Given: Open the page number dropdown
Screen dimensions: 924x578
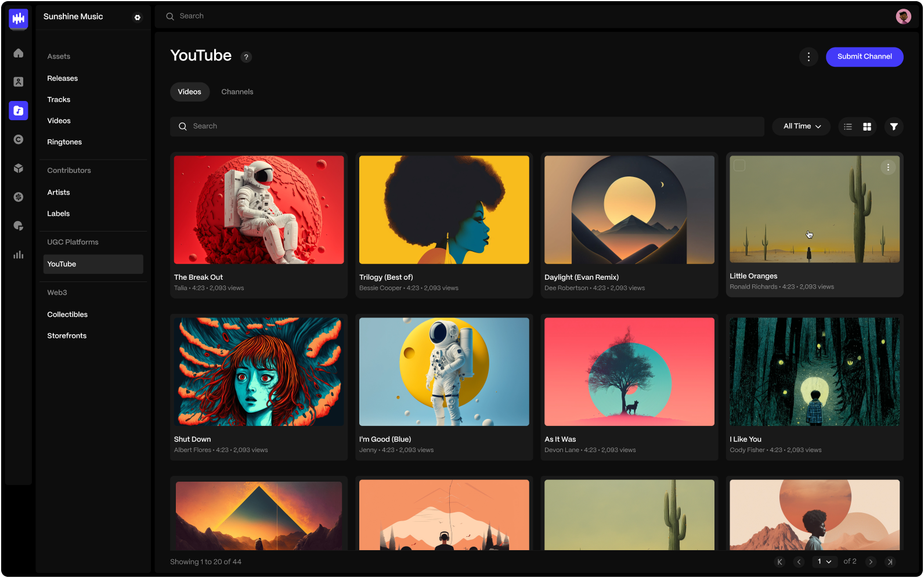Looking at the screenshot, I should [824, 562].
